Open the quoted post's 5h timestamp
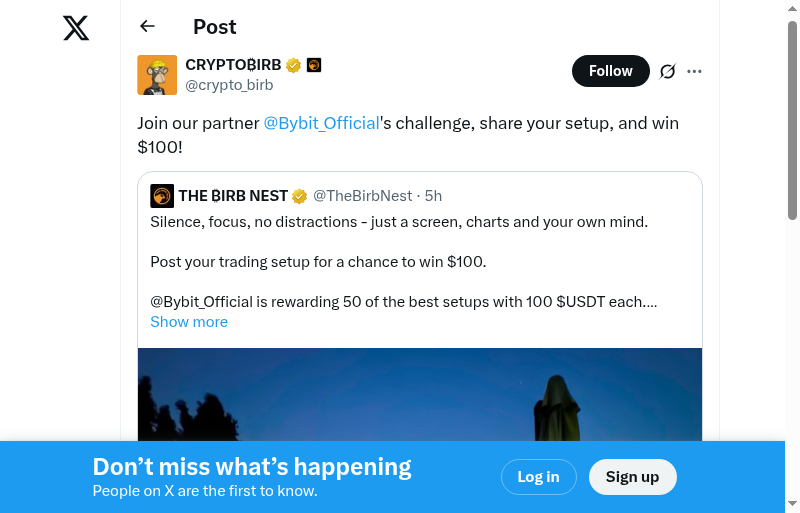 click(433, 196)
